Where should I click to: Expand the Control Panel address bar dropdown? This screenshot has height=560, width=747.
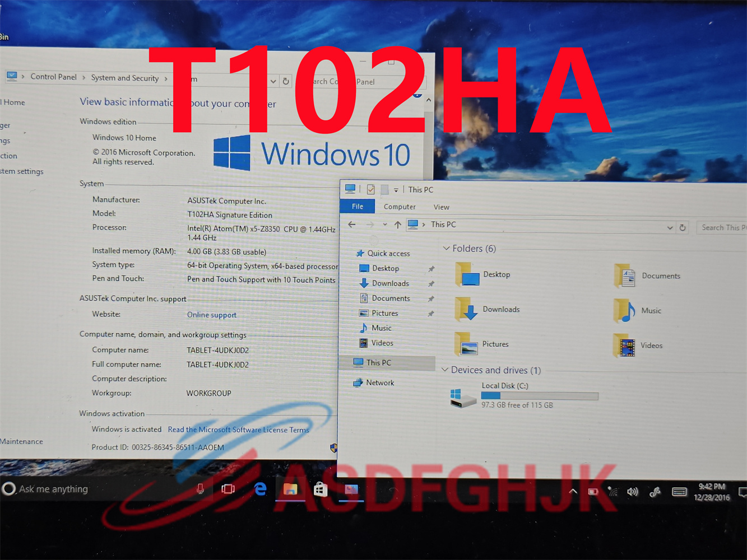(x=273, y=81)
